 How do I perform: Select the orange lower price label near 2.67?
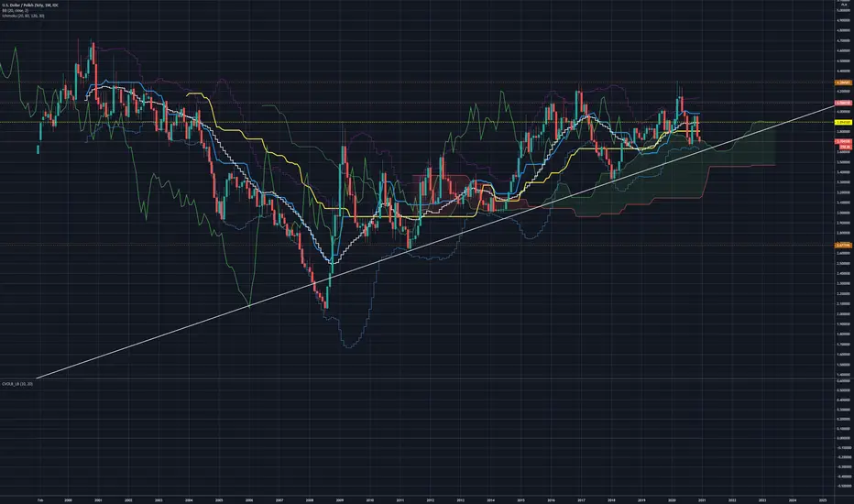coord(844,246)
